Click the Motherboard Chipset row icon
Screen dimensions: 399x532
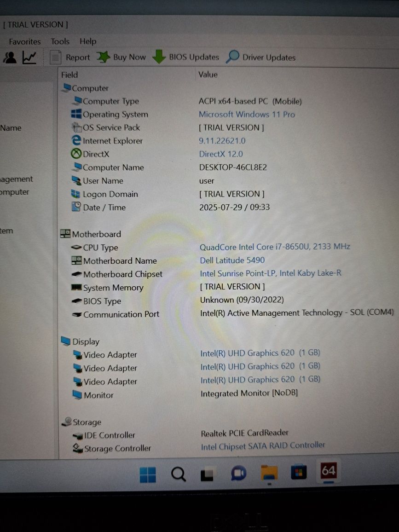(x=77, y=274)
